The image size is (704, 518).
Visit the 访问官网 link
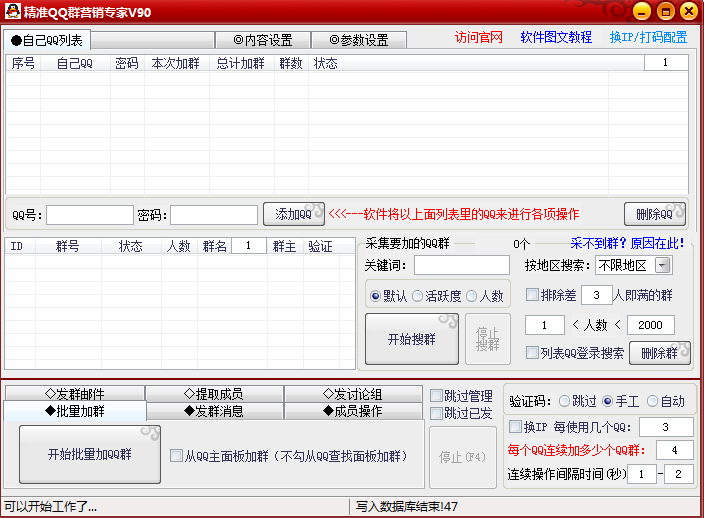(x=479, y=37)
